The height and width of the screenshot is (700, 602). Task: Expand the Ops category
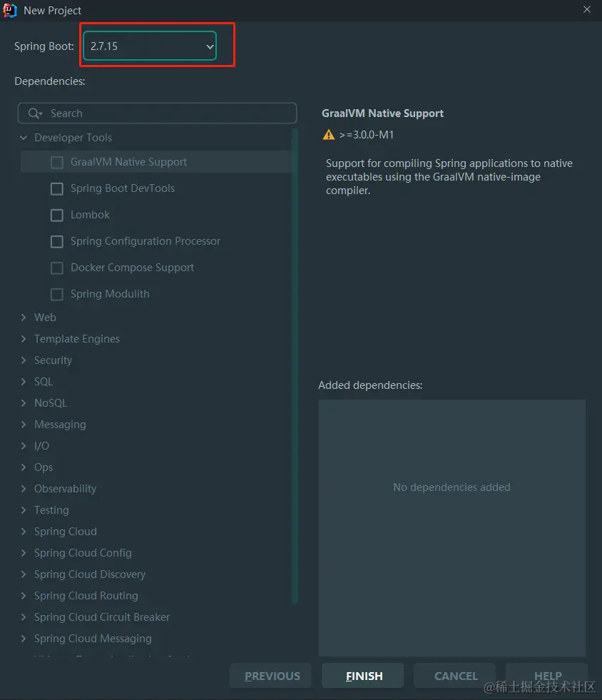click(24, 467)
